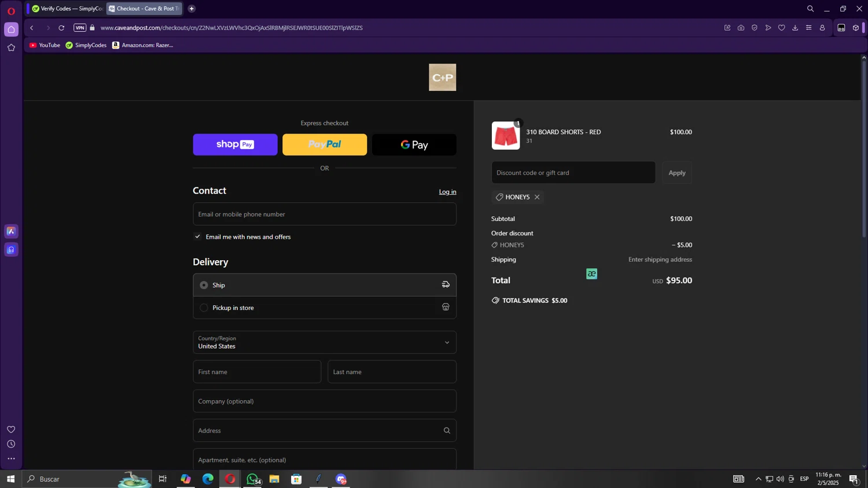Select Pickup in store radio option

[204, 308]
